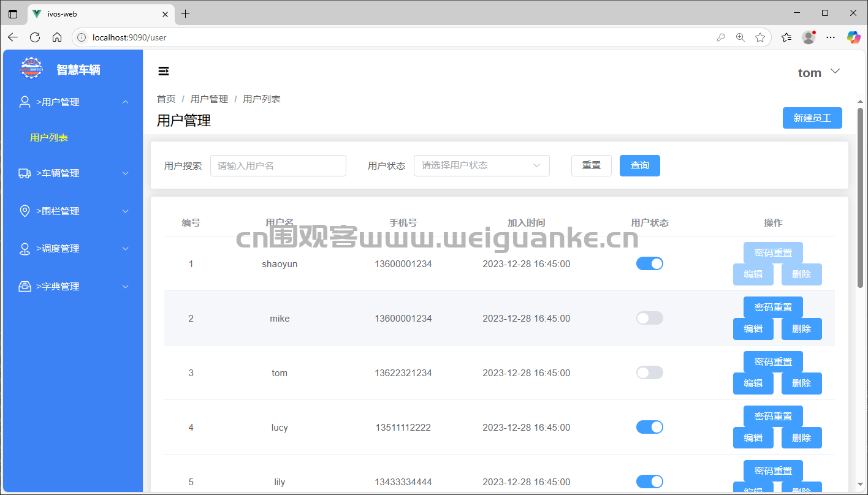Click the username cell shaoyun

(x=280, y=264)
